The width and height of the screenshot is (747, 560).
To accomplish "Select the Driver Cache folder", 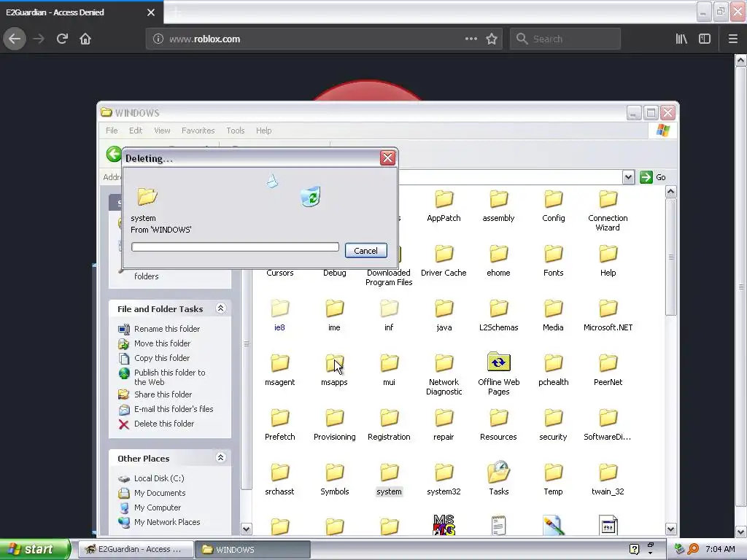I will pos(444,261).
